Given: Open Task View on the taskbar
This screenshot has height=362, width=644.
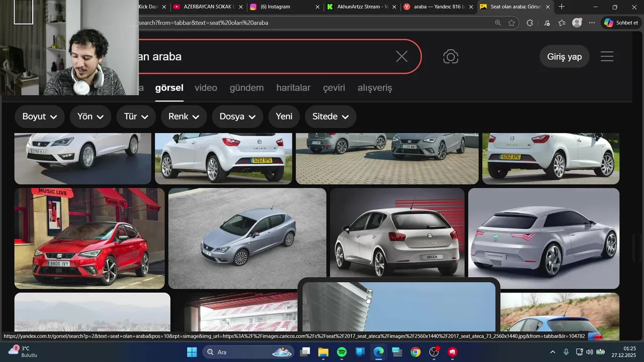Looking at the screenshot, I should (305, 352).
